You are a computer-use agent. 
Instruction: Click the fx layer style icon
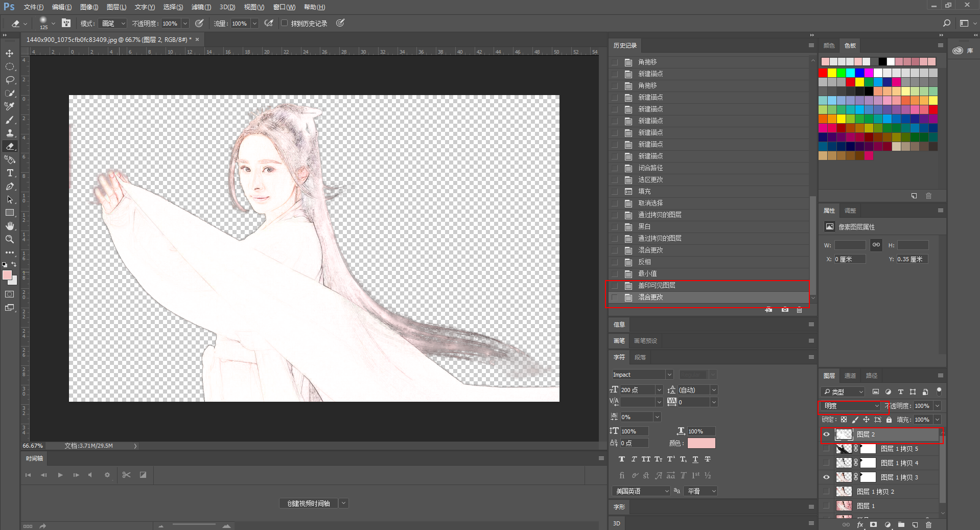[860, 524]
